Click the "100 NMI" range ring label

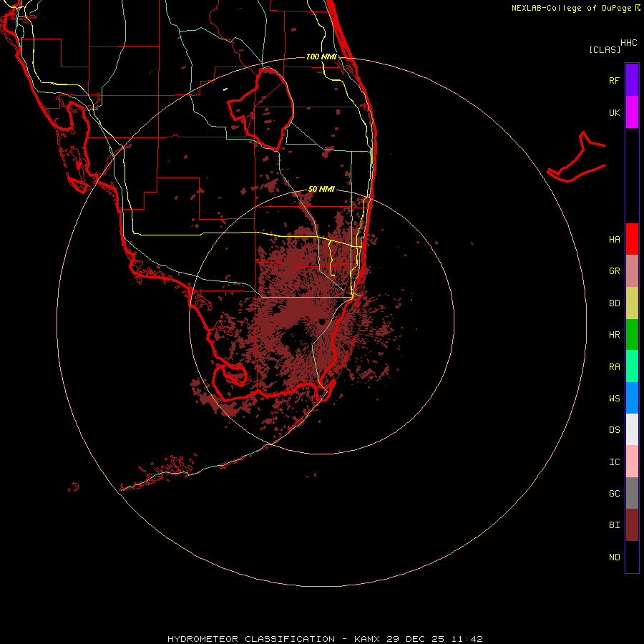(321, 57)
